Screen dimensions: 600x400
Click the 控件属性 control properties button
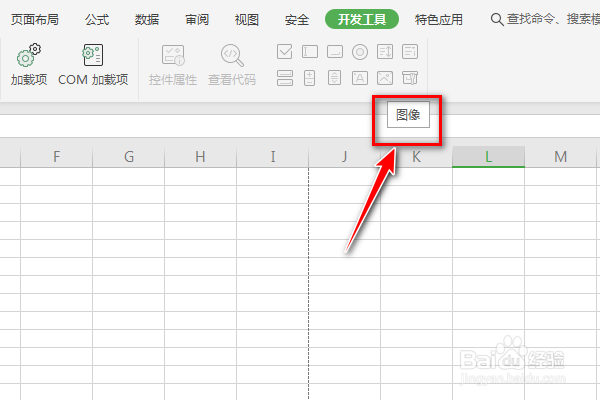[173, 65]
